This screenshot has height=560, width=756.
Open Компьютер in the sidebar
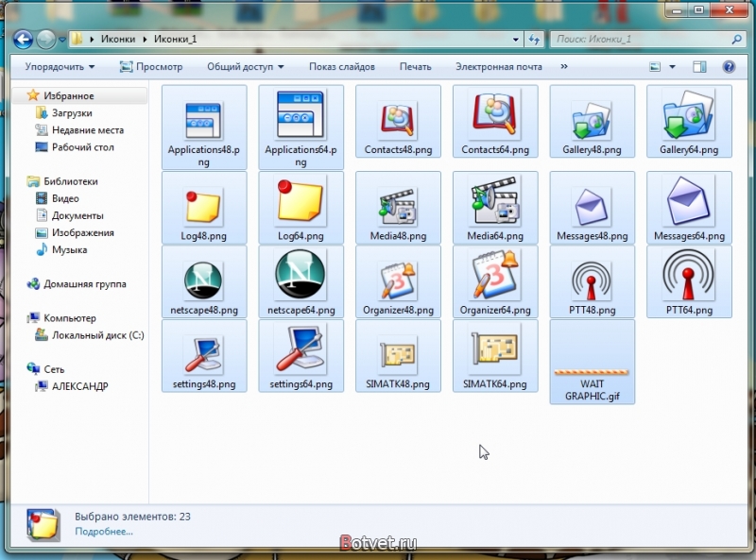70,318
